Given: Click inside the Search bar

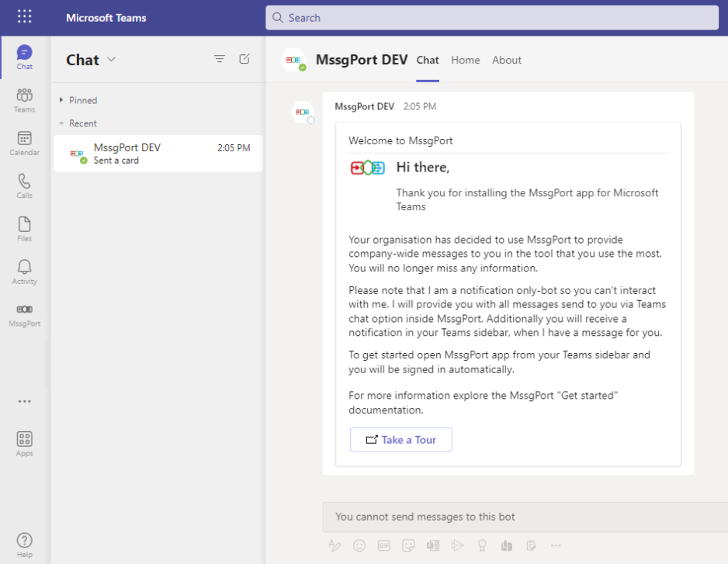Looking at the screenshot, I should point(492,17).
